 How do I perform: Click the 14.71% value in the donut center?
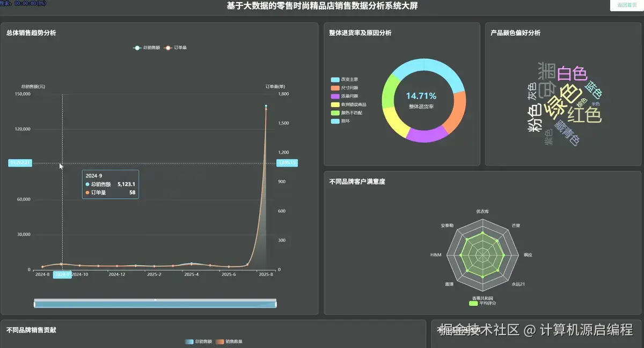422,95
